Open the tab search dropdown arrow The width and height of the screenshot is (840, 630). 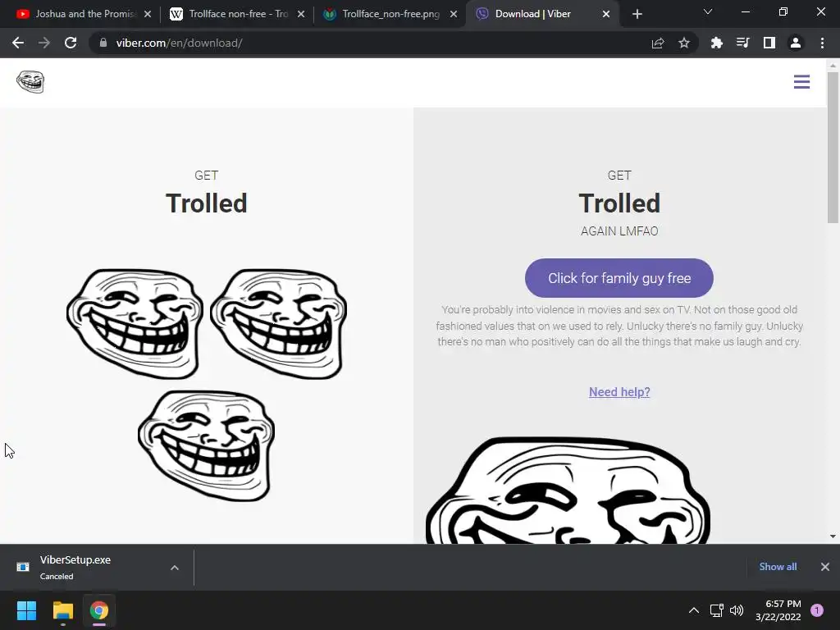tap(708, 11)
